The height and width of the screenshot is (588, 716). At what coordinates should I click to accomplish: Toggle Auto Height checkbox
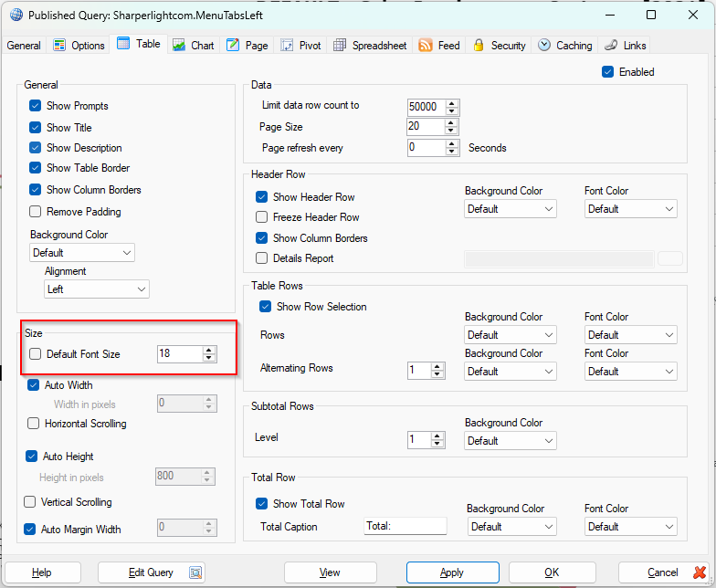point(31,457)
